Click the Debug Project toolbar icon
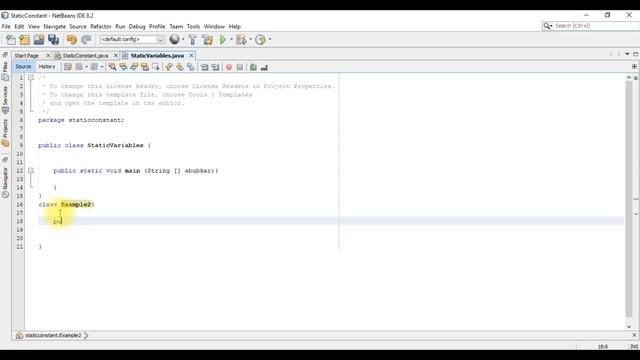Image resolution: width=640 pixels, height=360 pixels. [x=241, y=40]
